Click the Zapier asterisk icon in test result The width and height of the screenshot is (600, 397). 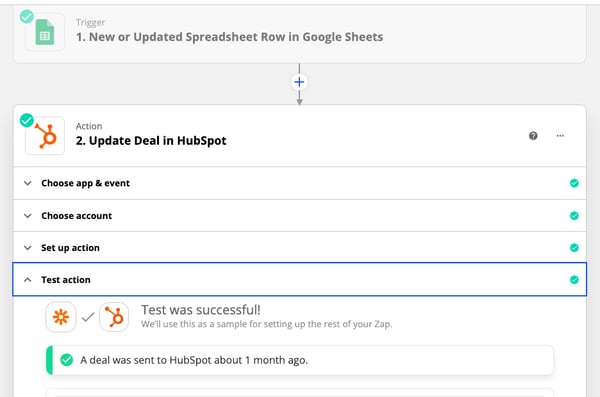point(61,317)
